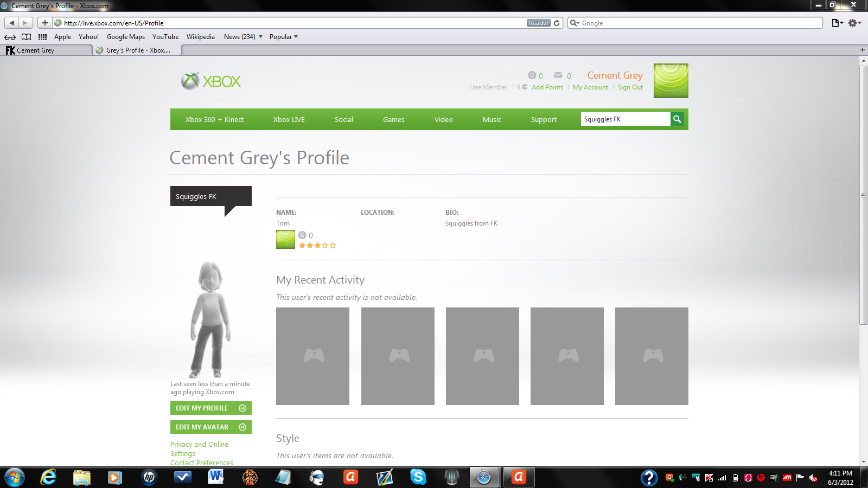Open the Video menu
Image resolution: width=868 pixels, height=488 pixels.
(444, 119)
